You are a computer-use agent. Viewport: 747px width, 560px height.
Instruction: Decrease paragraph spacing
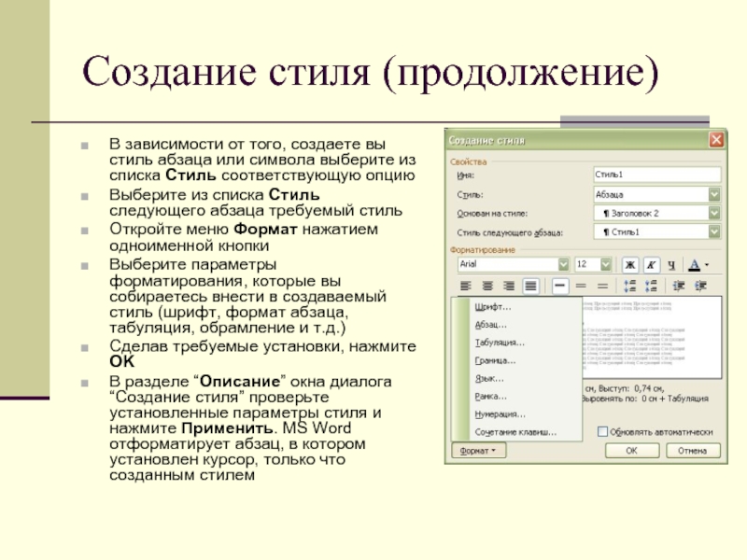651,286
